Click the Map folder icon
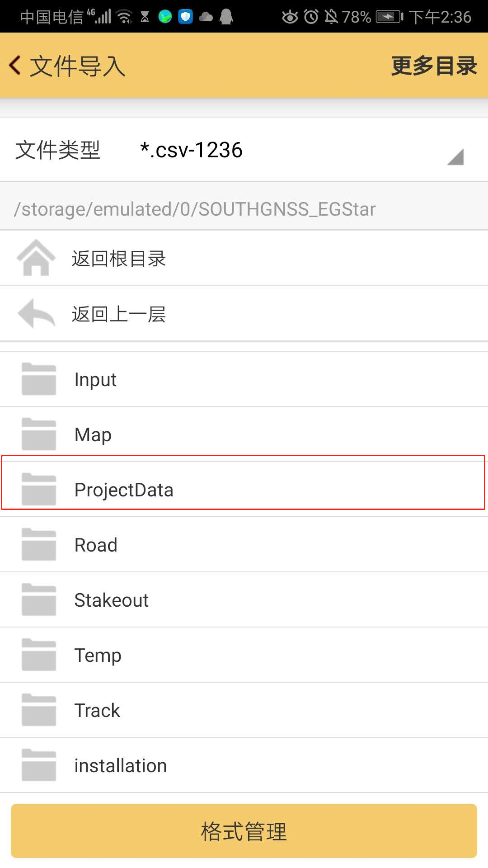This screenshot has height=868, width=488. coord(39,434)
